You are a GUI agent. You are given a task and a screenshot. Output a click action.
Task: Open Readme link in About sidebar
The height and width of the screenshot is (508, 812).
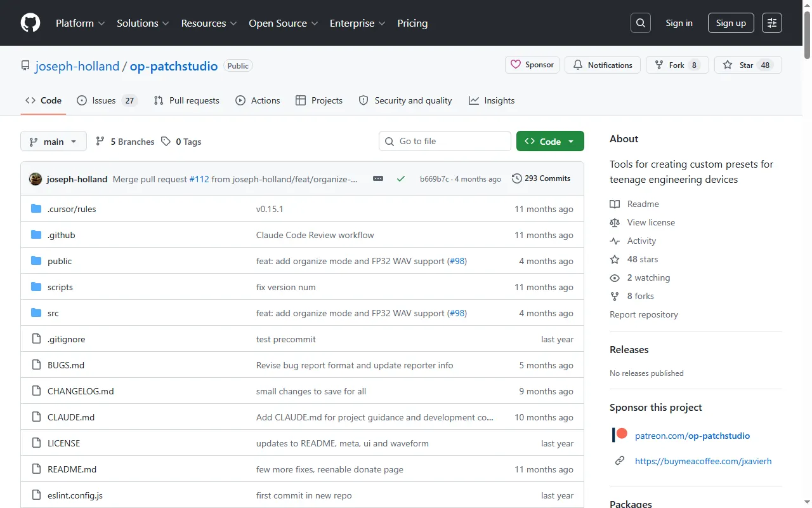[634, 204]
